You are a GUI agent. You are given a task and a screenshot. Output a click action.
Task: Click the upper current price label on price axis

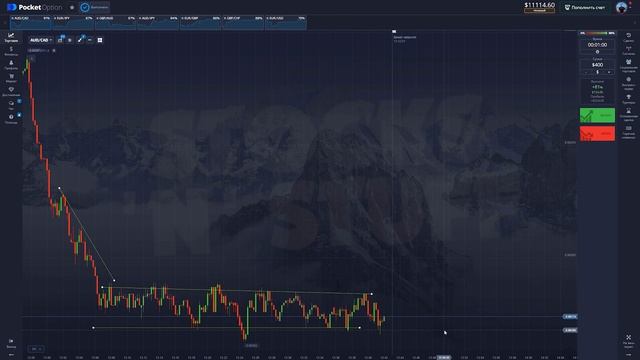point(569,317)
